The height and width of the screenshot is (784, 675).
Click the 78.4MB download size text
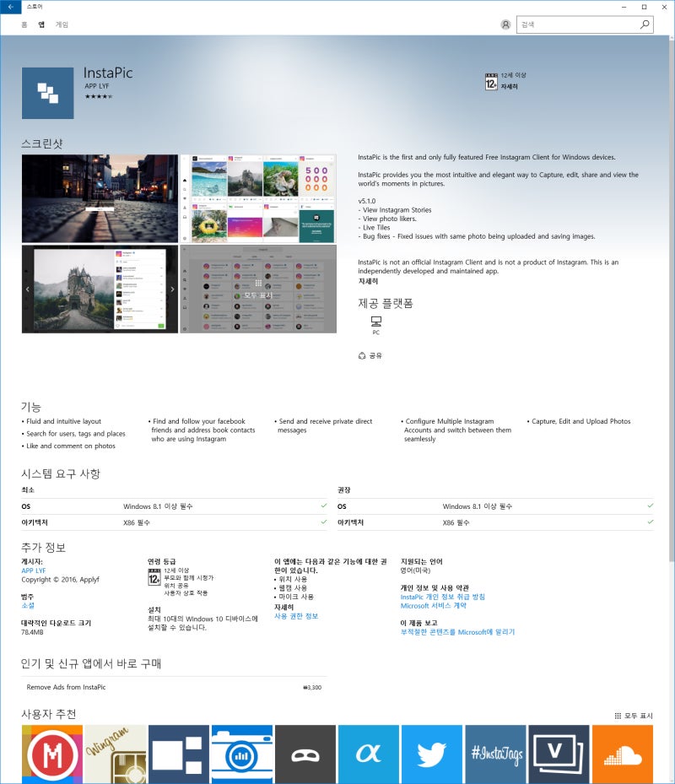click(x=32, y=632)
